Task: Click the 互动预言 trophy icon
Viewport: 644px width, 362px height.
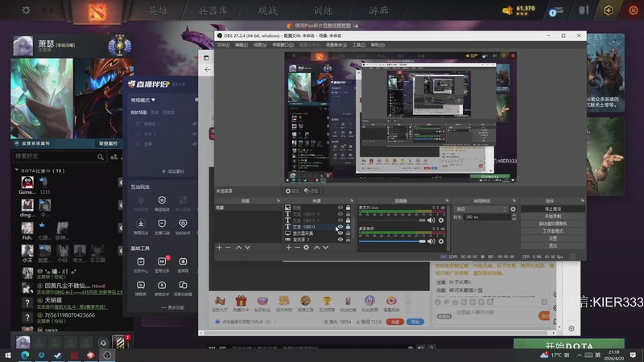Action: coord(327,304)
